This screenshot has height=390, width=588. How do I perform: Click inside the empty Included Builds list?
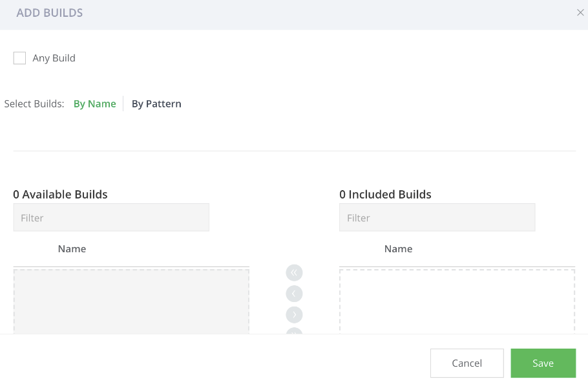pos(457,301)
